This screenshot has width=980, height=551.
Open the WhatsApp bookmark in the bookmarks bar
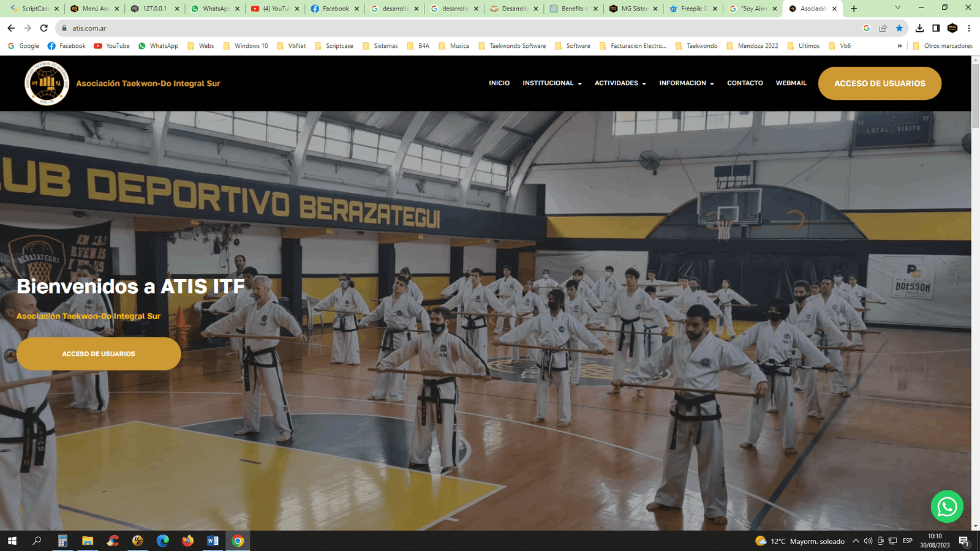tap(158, 46)
